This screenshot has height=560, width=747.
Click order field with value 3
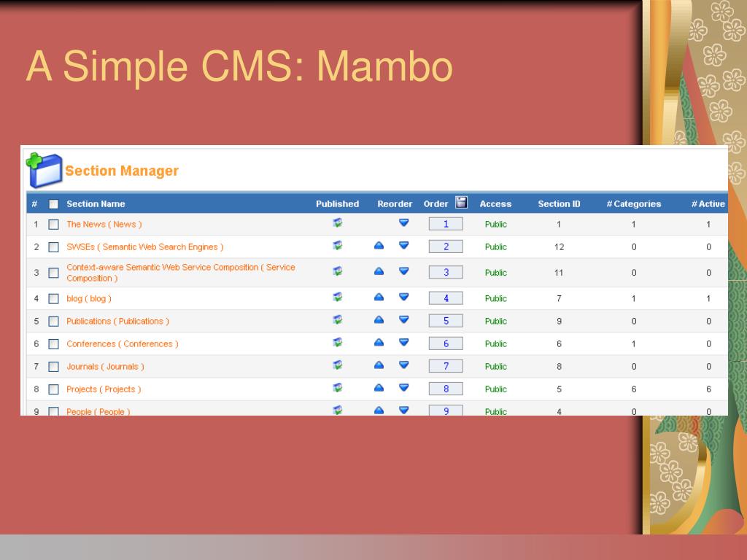[446, 273]
